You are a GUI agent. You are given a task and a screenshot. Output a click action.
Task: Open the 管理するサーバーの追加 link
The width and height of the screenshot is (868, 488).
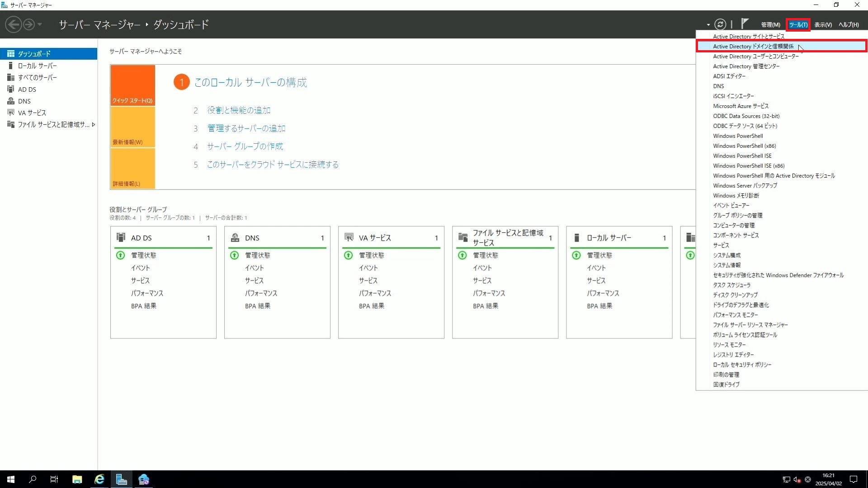tap(246, 128)
